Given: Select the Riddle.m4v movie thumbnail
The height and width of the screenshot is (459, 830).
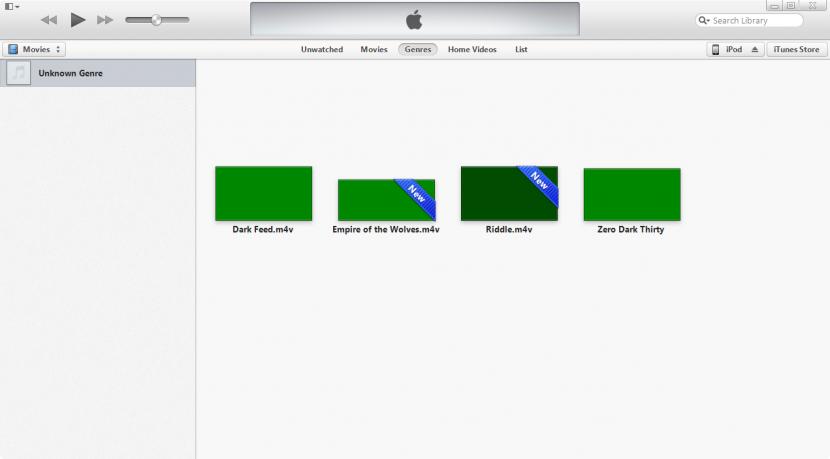Looking at the screenshot, I should coord(509,194).
